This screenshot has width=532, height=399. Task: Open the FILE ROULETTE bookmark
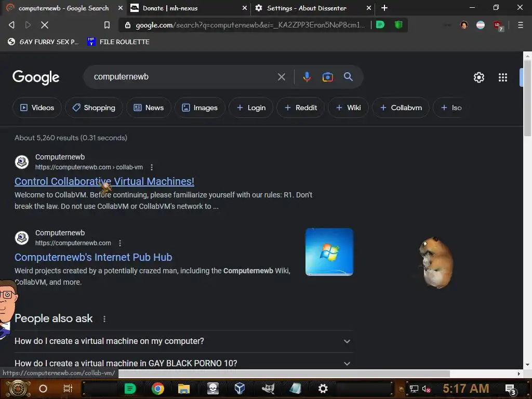118,42
